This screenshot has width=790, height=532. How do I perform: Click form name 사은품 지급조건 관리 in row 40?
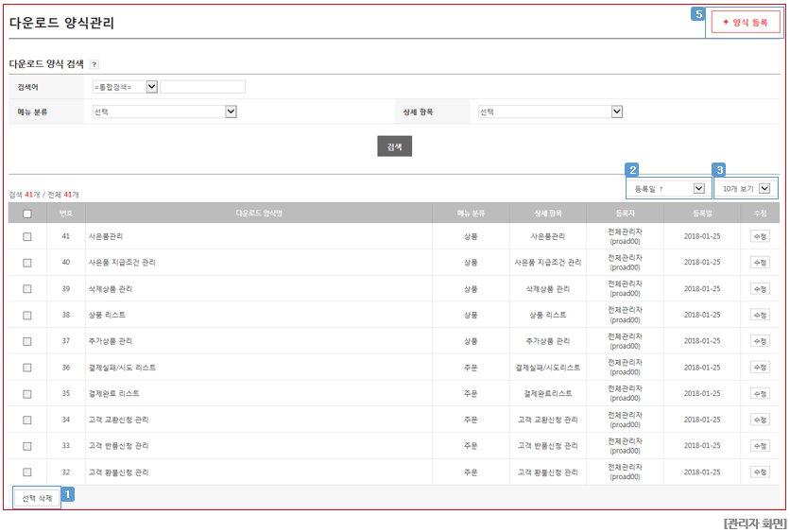click(x=122, y=263)
